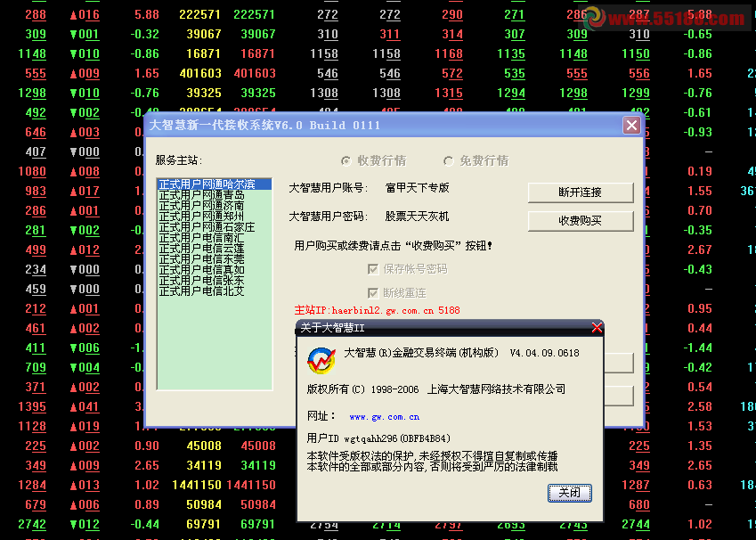This screenshot has width=756, height=540.
Task: Click the price 2744 in the right column
Action: click(x=636, y=525)
